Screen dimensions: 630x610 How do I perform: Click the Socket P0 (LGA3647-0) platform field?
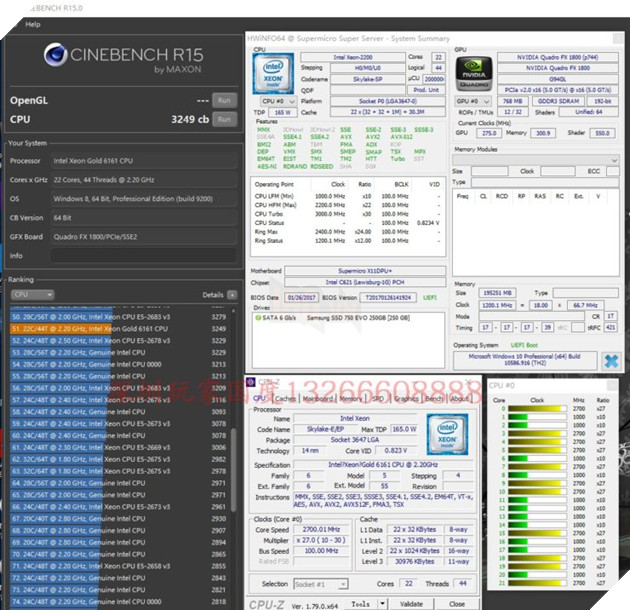388,101
